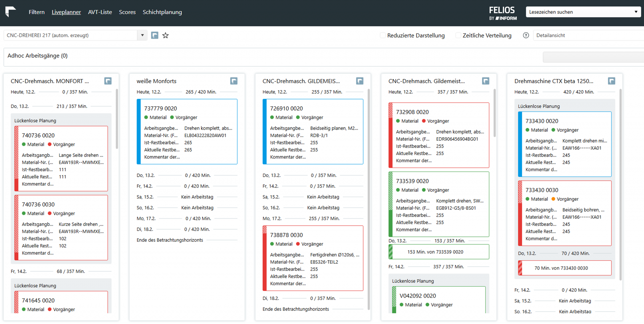Click the icon next to the group dropdown
This screenshot has height=324, width=644.
(154, 35)
